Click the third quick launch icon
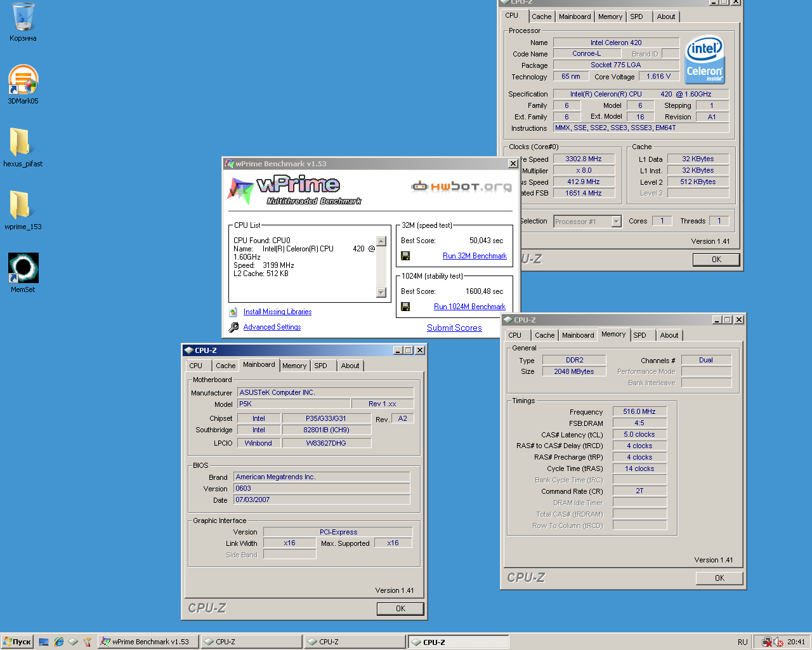812x650 pixels. click(x=73, y=642)
